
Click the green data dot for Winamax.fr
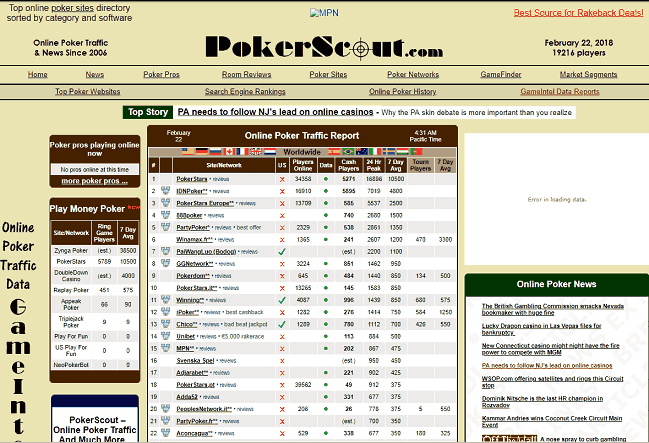point(326,239)
